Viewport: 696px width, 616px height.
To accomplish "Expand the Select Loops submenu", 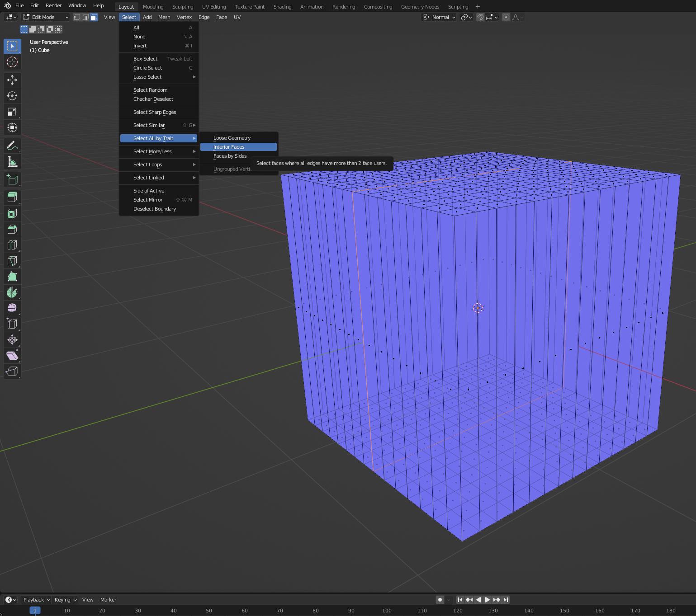I will 159,165.
